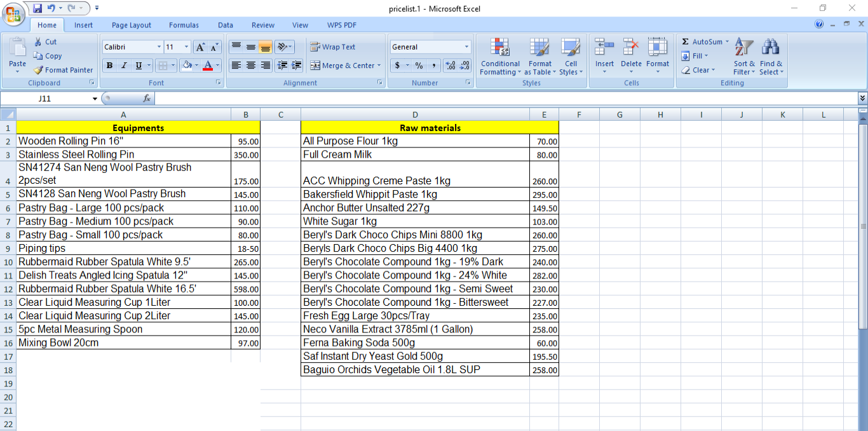Click the Office Button logo

point(13,13)
